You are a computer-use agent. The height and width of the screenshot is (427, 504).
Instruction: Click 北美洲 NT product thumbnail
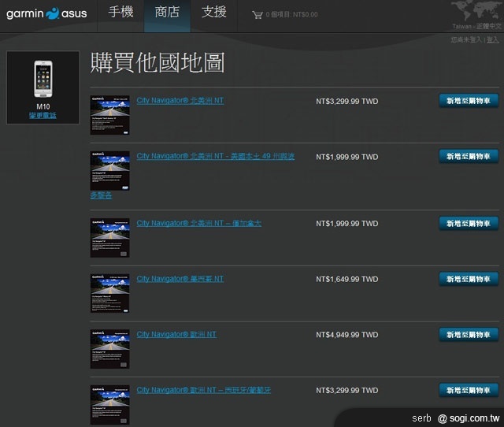(110, 115)
